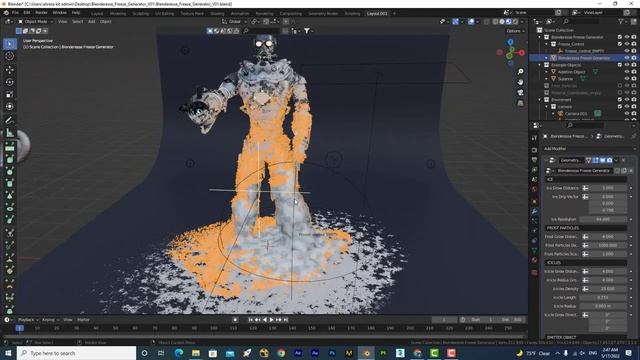Enable the disabled Frost_Particles collection checkbox

(620, 86)
